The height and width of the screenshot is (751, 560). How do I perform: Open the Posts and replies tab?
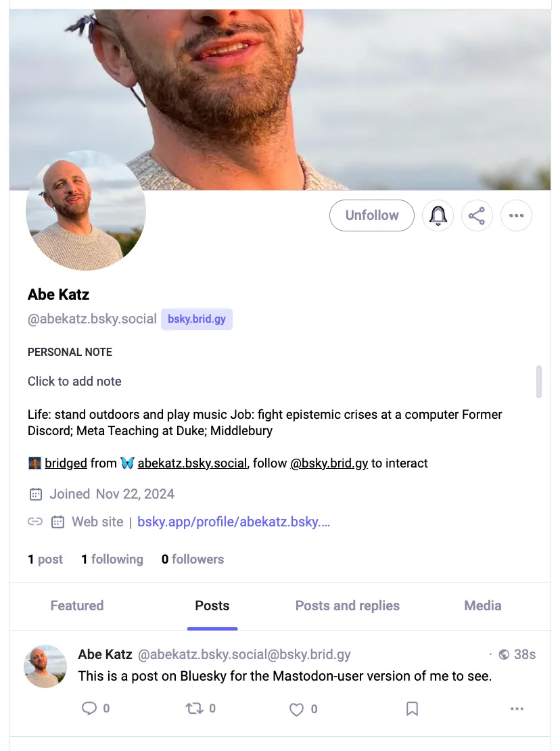point(347,606)
